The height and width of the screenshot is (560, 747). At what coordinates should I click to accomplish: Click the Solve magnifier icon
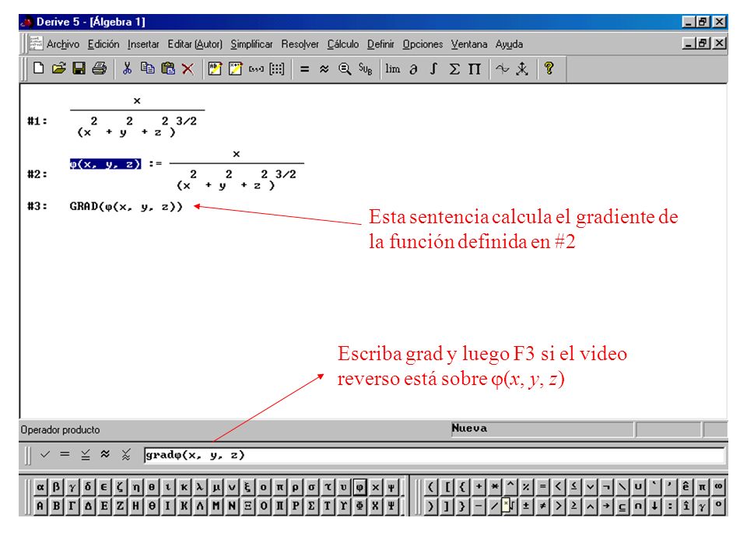(345, 68)
